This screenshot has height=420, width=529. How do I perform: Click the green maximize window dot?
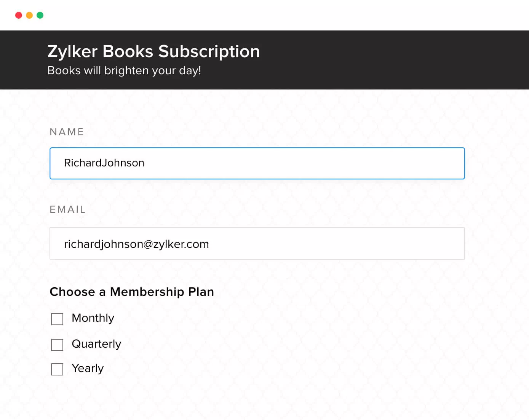[x=40, y=15]
